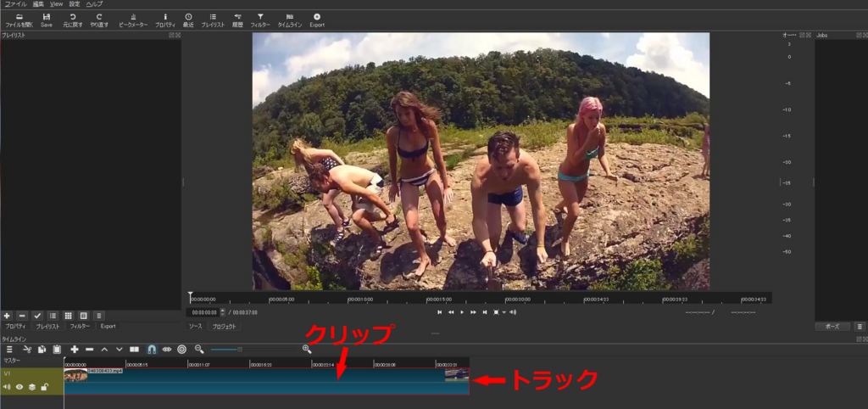This screenshot has width=868, height=409.
Task: Click the 元に戻す (Undo) icon
Action: [x=73, y=20]
